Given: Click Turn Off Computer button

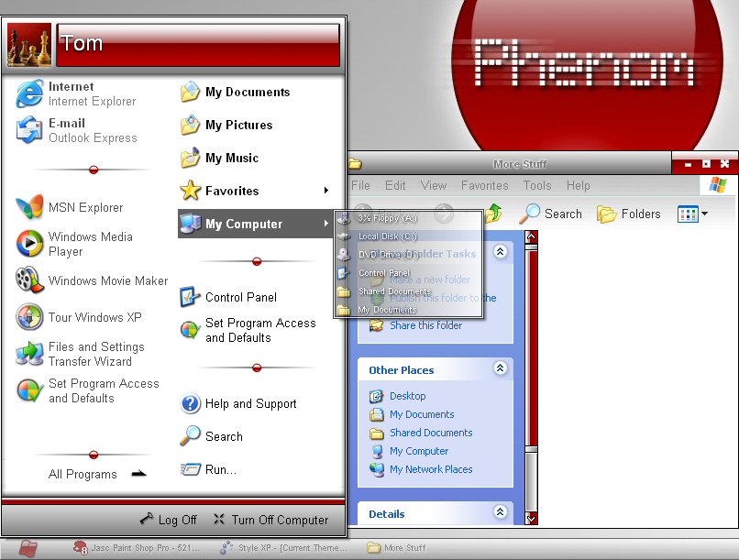Looking at the screenshot, I should click(271, 520).
